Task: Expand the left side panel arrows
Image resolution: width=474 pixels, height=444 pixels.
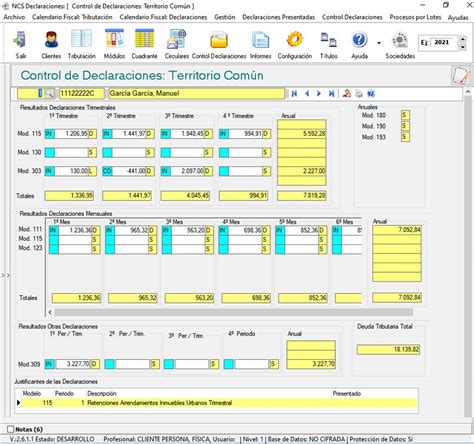Action: tap(5, 275)
